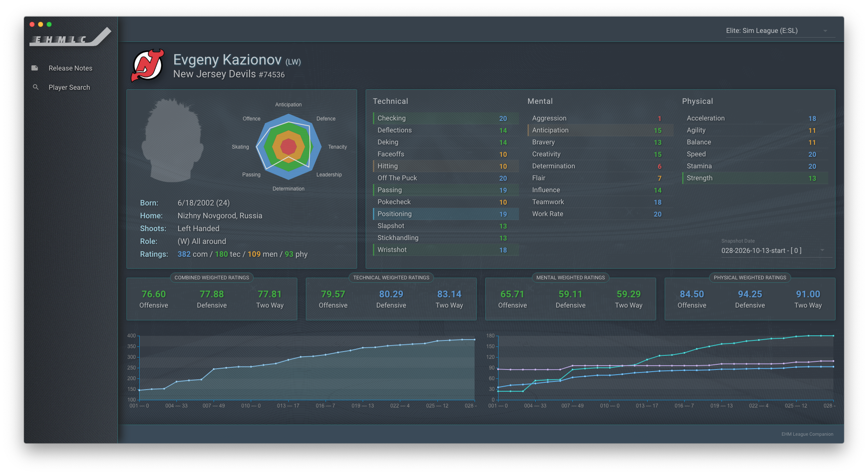Open Release Notes from the sidebar

pos(70,68)
